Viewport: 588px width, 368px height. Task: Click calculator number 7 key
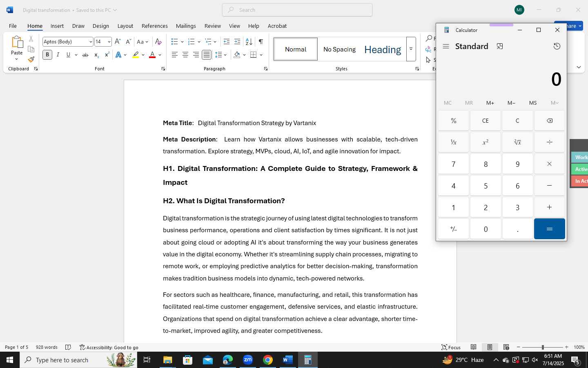[454, 164]
